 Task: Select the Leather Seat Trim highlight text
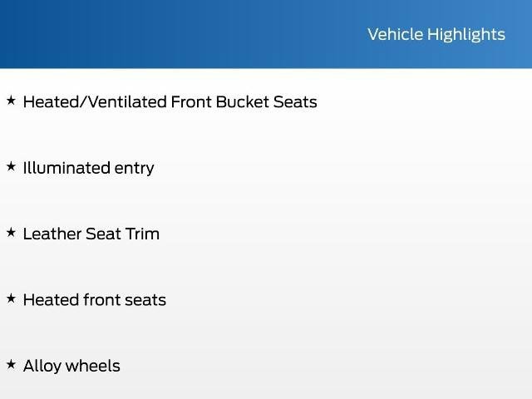point(91,234)
